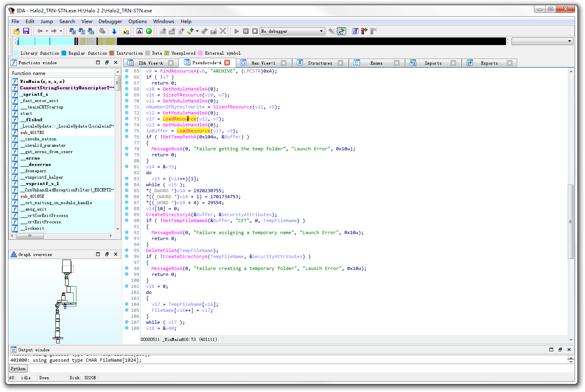Open the No debugger dropdown
585x392 pixels.
[321, 31]
